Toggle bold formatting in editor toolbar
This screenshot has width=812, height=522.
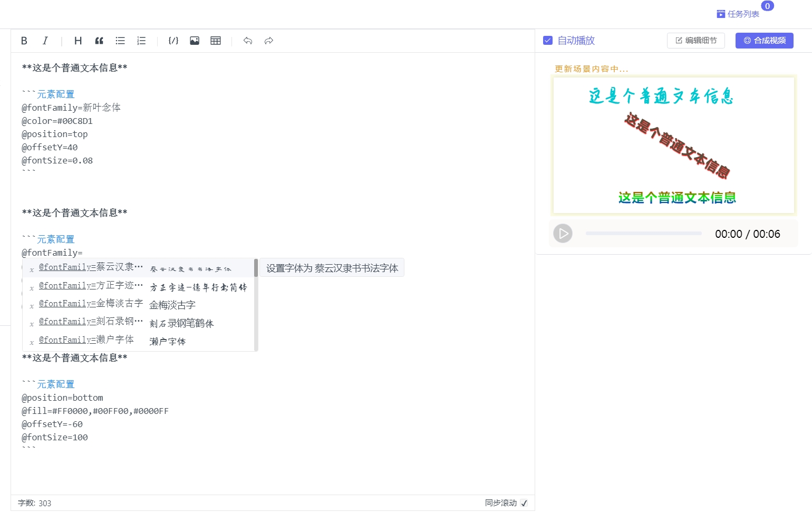(24, 41)
